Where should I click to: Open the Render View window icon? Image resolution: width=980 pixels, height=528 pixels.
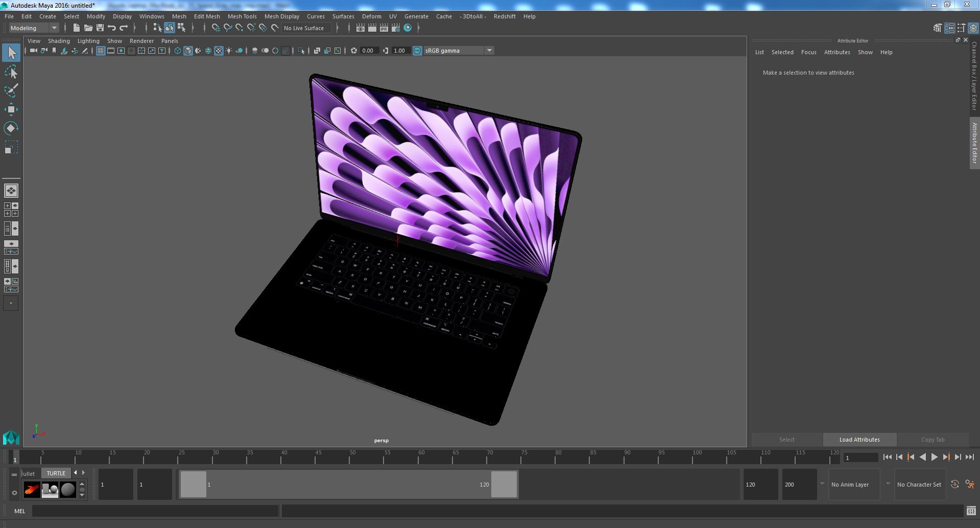(361, 28)
